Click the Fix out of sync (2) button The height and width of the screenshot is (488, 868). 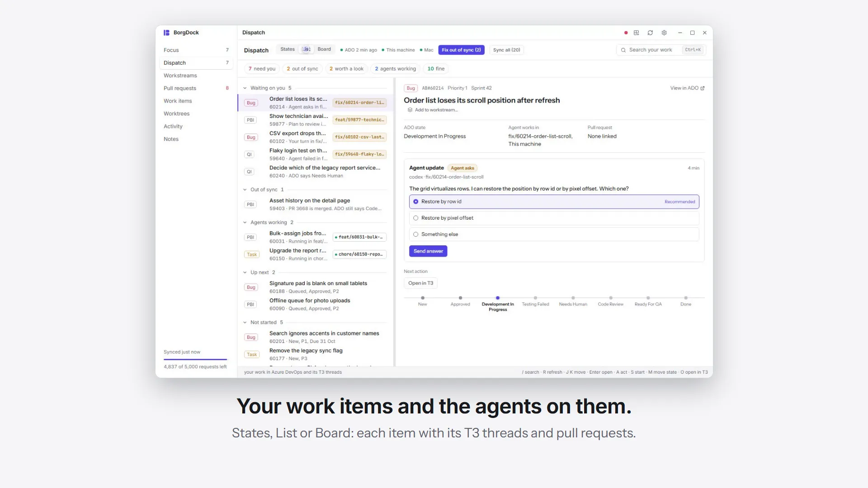[x=461, y=50]
